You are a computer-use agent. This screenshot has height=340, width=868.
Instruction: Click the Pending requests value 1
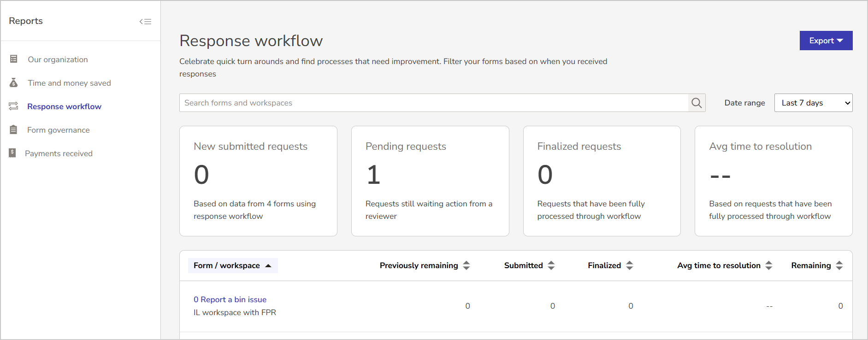pos(374,175)
